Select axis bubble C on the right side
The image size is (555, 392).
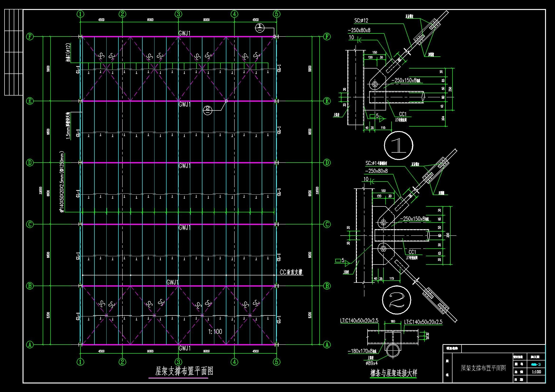pos(327,224)
